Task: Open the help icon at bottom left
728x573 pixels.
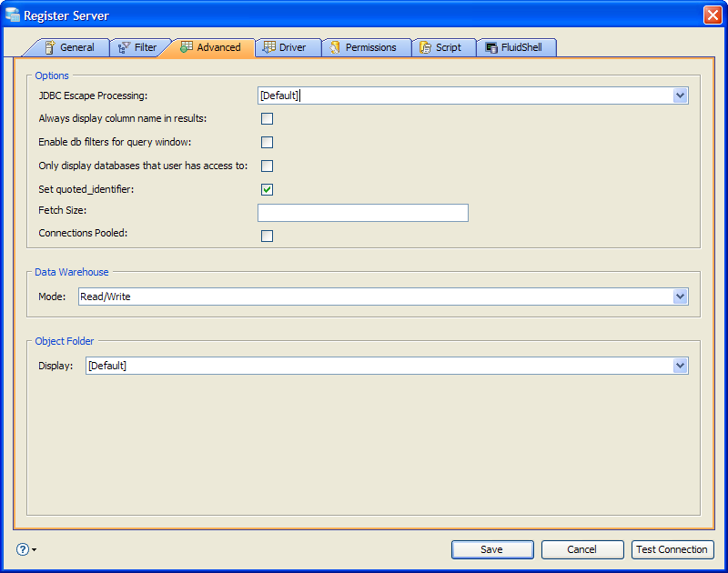Action: [x=23, y=549]
